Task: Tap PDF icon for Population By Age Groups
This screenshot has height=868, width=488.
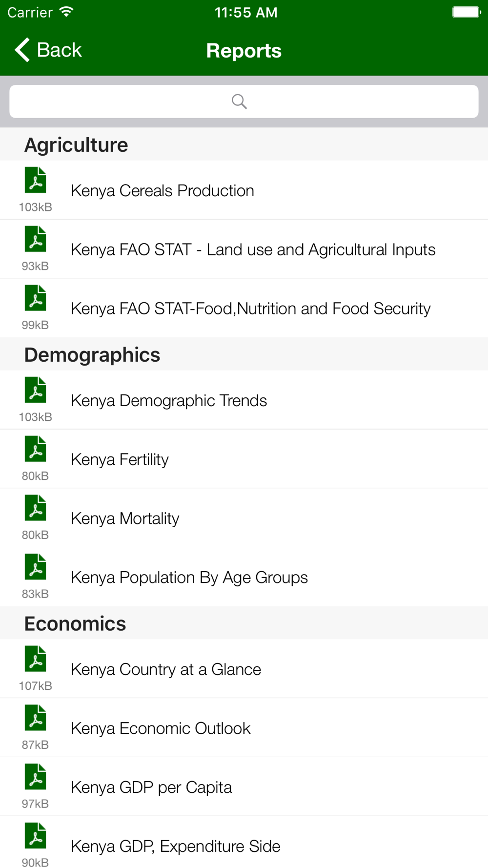Action: coord(36,567)
